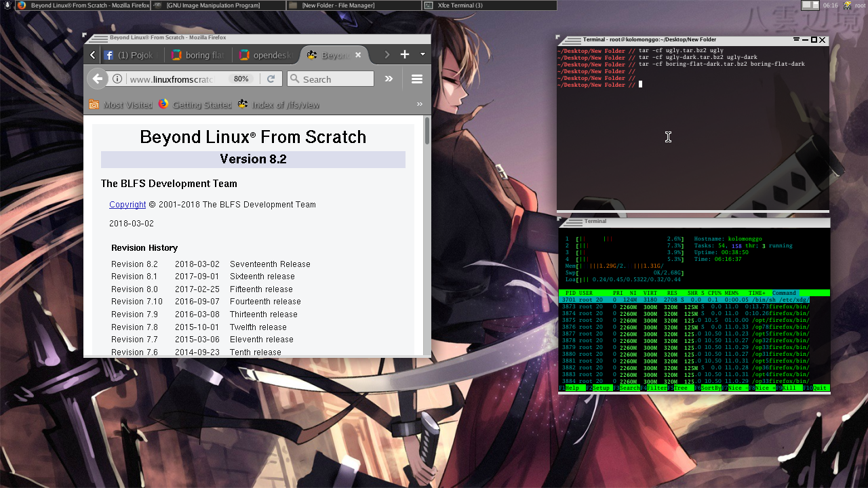The image size is (868, 488).
Task: Click htop F10 Quit
Action: coord(816,388)
